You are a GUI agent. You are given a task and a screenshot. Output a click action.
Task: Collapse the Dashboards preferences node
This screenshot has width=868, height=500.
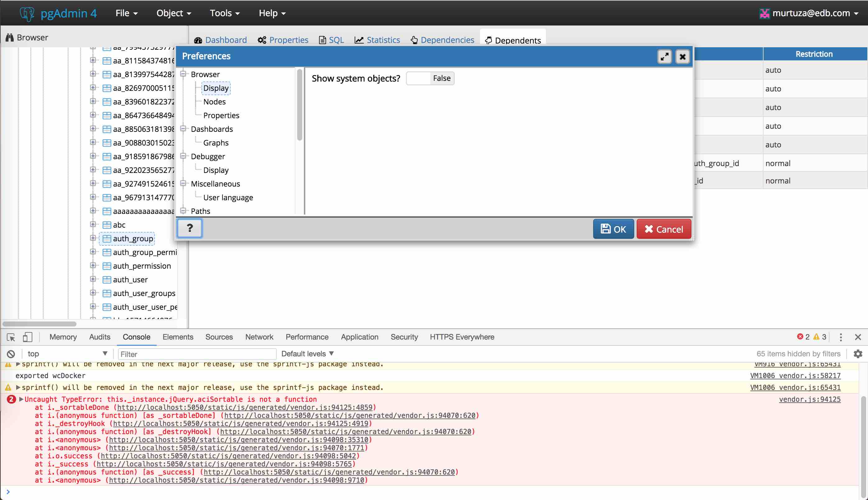(183, 129)
